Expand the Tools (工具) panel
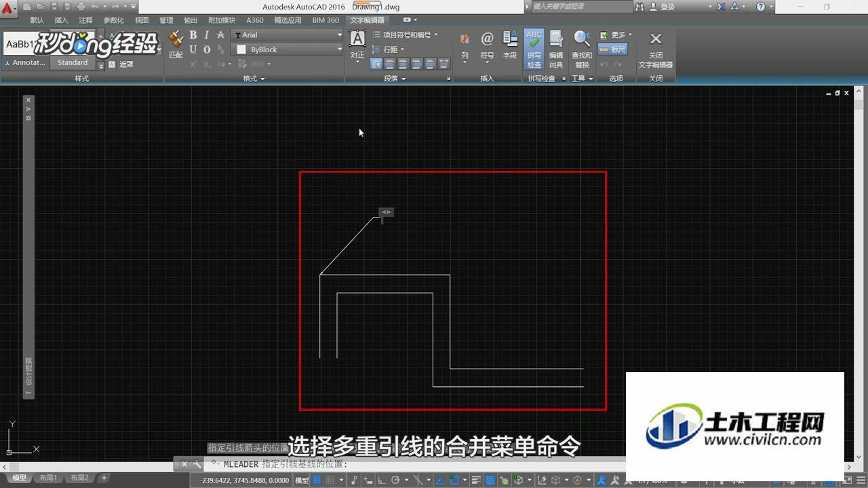This screenshot has height=488, width=868. [582, 79]
